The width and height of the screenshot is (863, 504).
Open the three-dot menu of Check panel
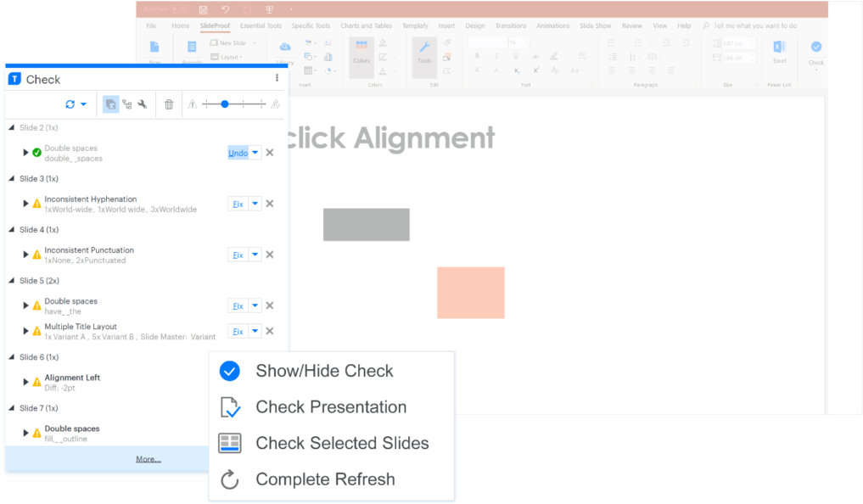(277, 78)
